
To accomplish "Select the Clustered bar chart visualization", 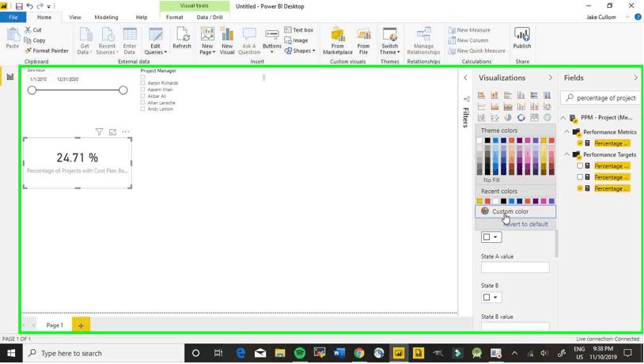I will pyautogui.click(x=508, y=95).
